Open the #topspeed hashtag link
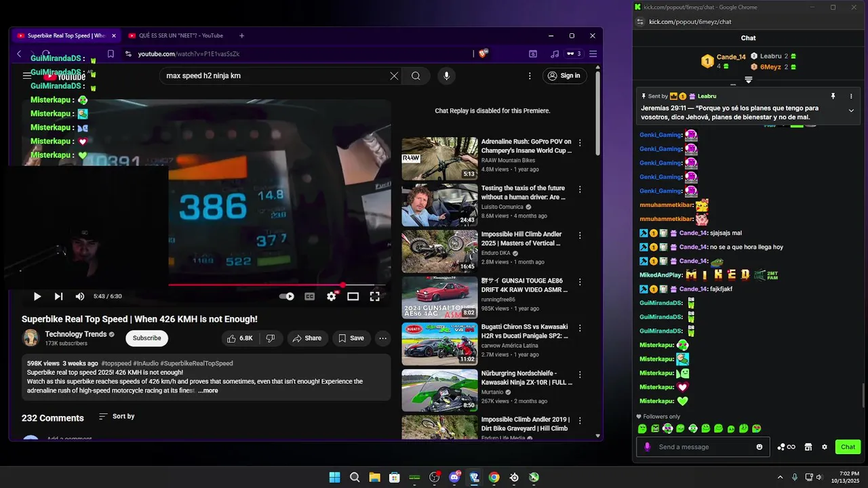 pos(116,363)
